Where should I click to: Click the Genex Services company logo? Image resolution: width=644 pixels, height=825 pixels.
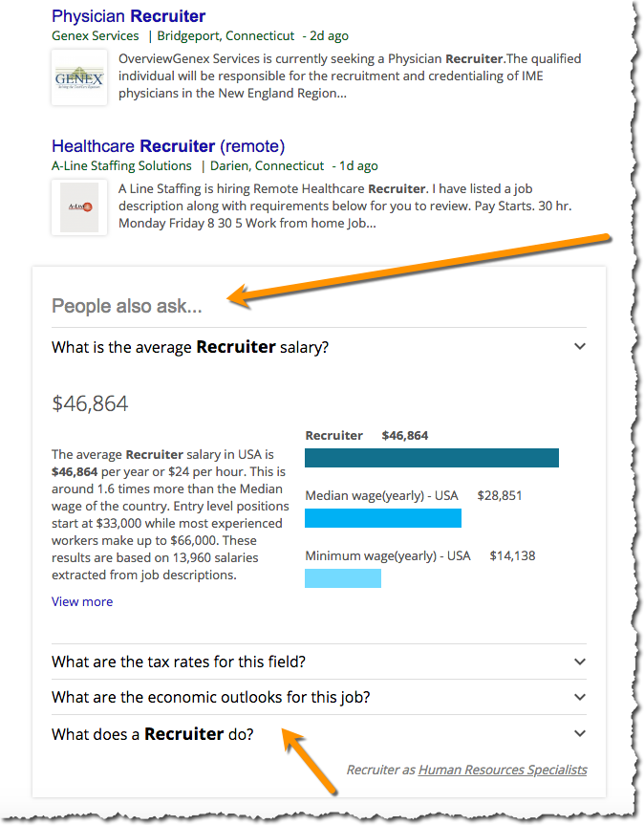coord(79,77)
